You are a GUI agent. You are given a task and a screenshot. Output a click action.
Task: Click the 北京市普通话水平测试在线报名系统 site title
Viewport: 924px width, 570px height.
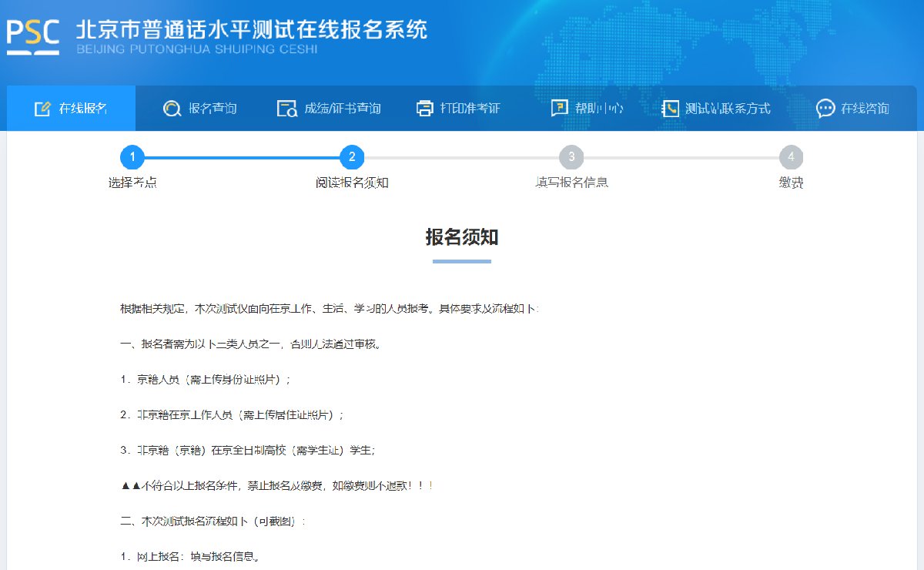(251, 29)
